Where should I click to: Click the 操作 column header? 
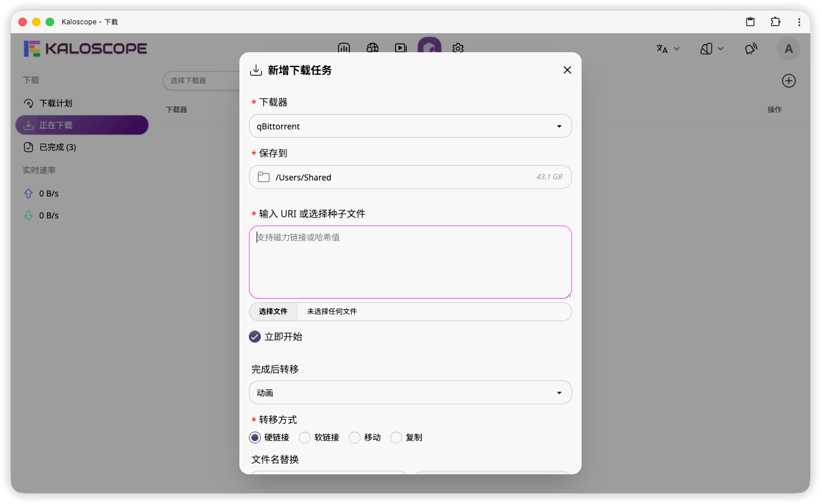point(775,110)
